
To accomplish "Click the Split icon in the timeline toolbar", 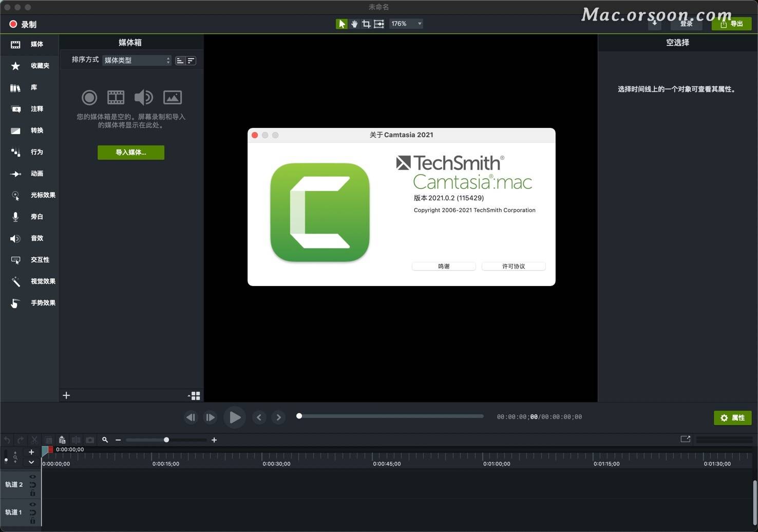I will 76,440.
